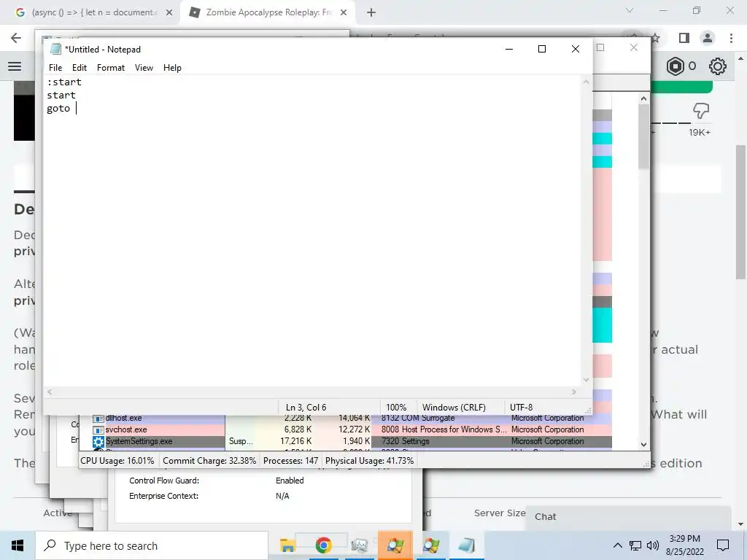Open the Chrome tab search dropdown
This screenshot has width=747, height=560.
pyautogui.click(x=630, y=10)
